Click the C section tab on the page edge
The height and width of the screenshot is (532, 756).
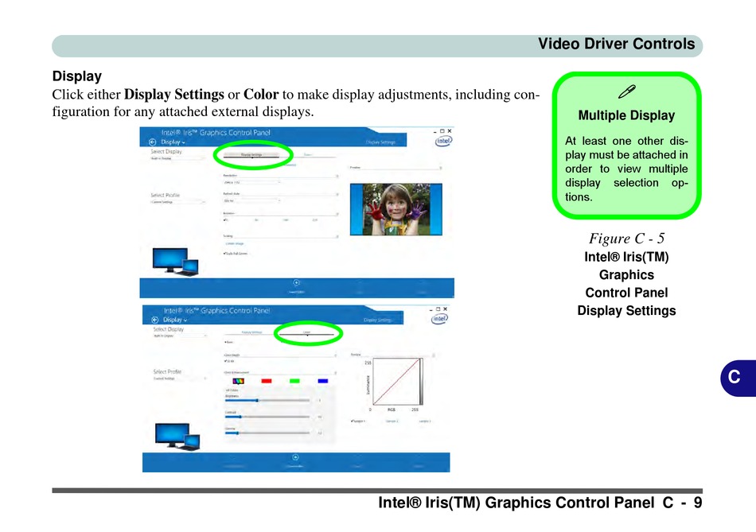pos(738,378)
